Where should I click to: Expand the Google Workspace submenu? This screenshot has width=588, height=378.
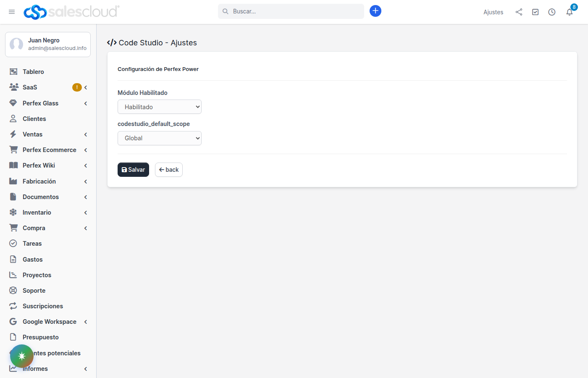pyautogui.click(x=86, y=322)
